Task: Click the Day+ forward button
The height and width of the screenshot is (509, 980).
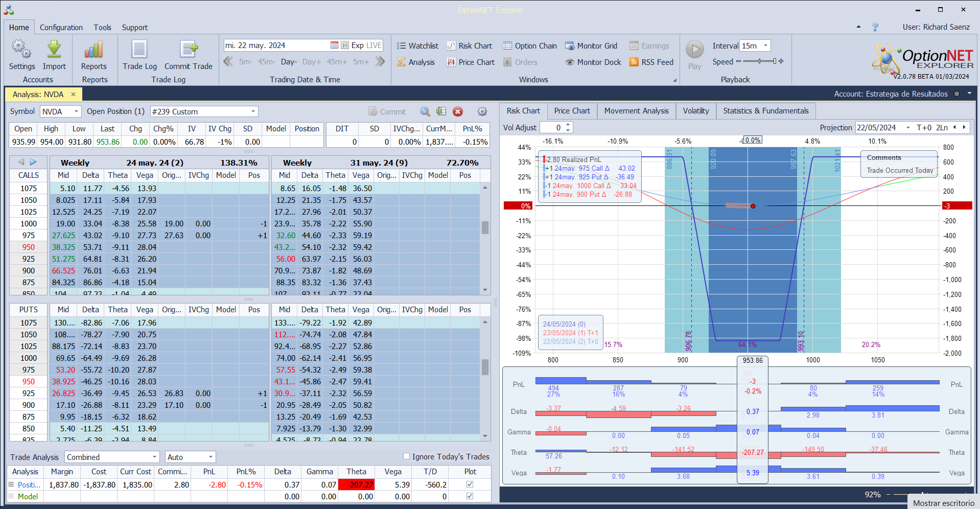Action: pos(311,62)
